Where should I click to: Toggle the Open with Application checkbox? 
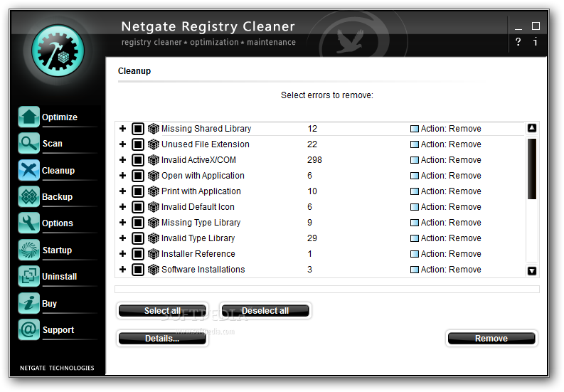click(138, 176)
